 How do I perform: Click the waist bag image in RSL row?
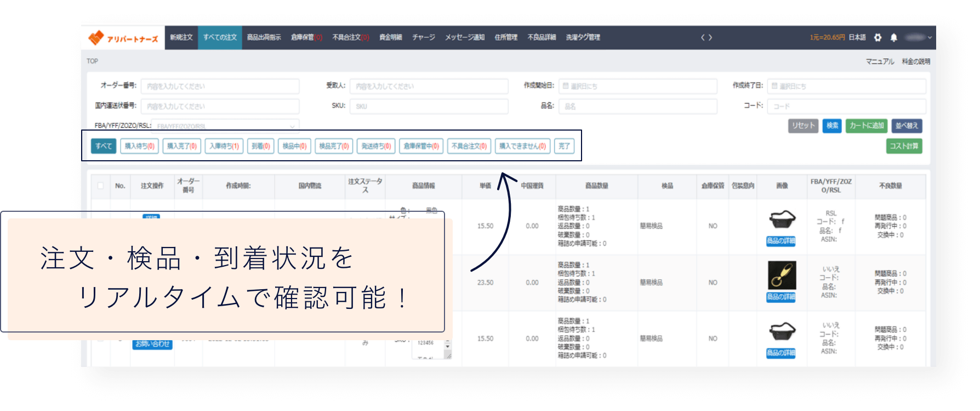click(782, 219)
